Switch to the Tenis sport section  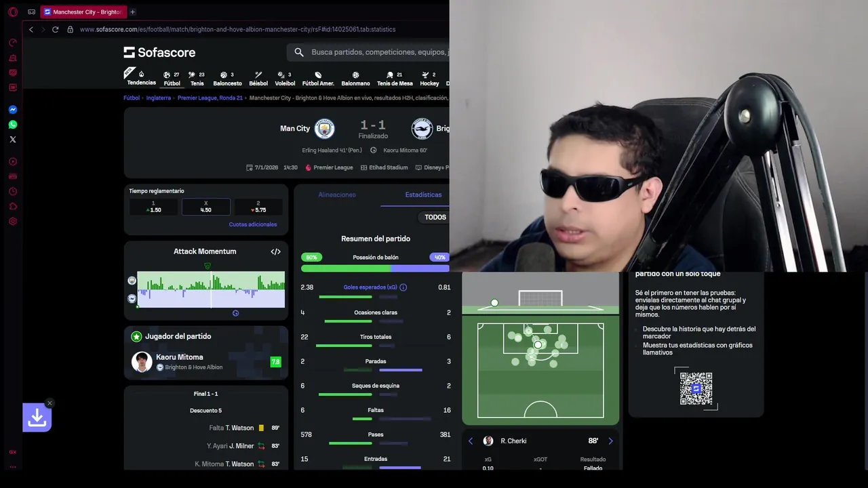click(x=197, y=79)
